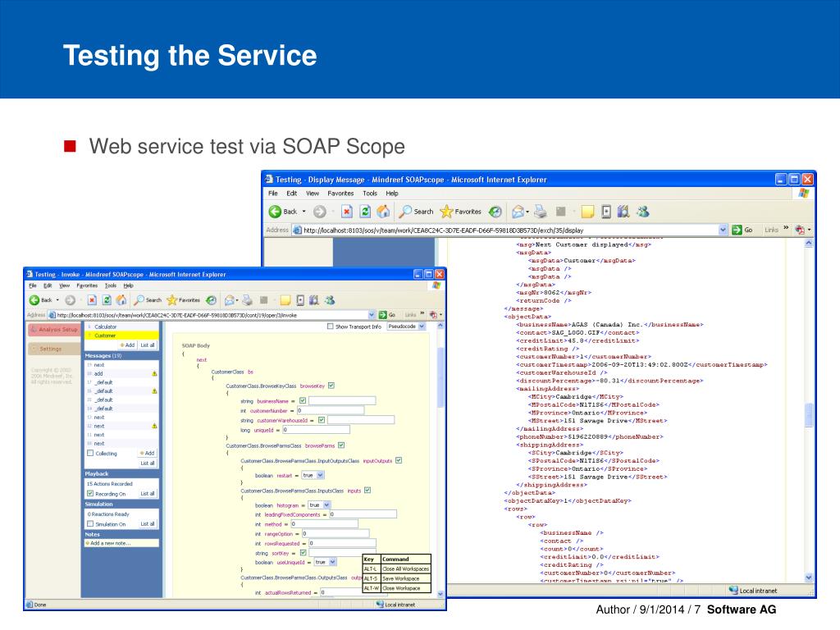Click scroll down arrow in Invoke window
Screen dimensions: 840x630
[x=441, y=594]
